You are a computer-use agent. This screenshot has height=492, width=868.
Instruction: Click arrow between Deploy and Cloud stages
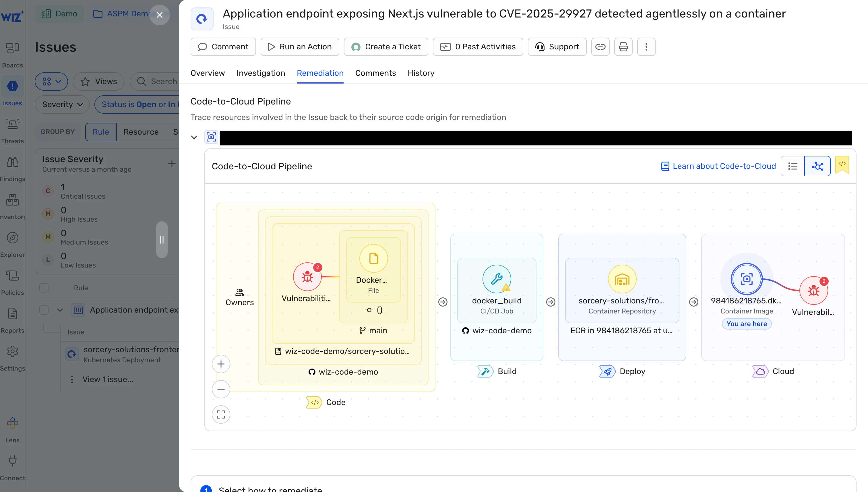point(693,302)
